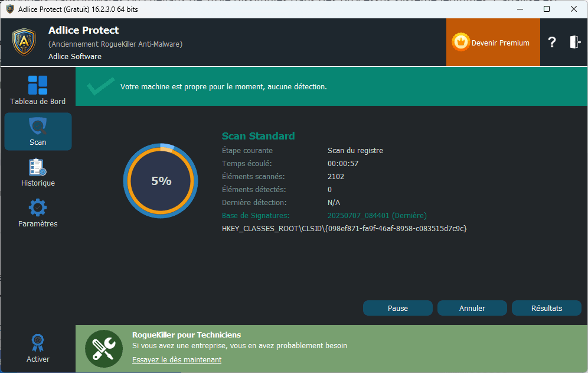Click the Scan du registre step value
Viewport: 588px width, 373px height.
pos(355,151)
